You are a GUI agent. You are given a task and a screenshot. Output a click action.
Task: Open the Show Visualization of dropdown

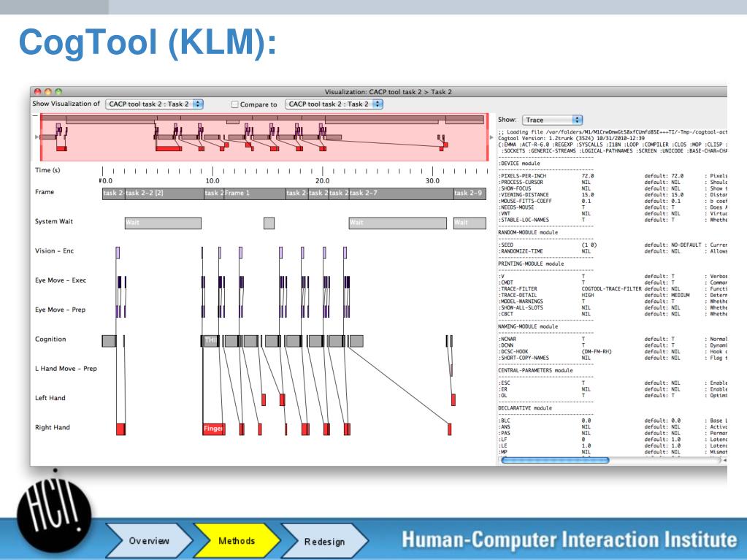[154, 104]
